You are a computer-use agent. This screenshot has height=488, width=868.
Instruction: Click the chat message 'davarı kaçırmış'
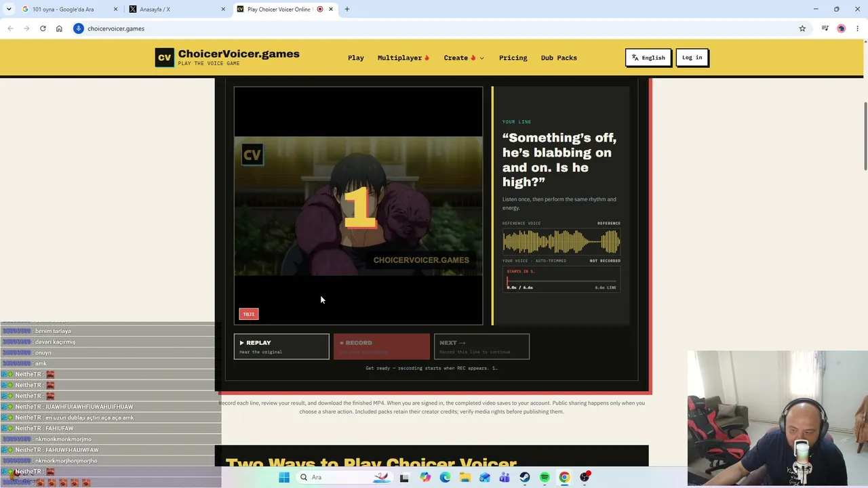55,342
